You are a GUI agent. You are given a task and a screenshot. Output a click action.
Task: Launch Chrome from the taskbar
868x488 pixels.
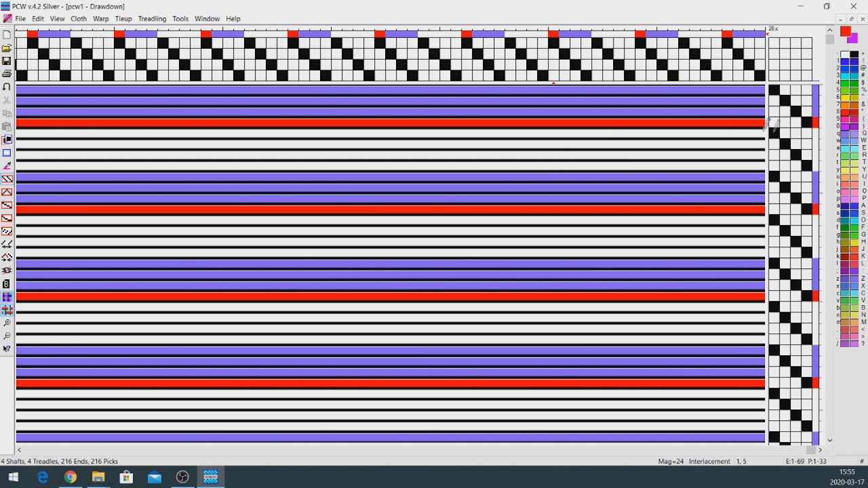[x=71, y=477]
